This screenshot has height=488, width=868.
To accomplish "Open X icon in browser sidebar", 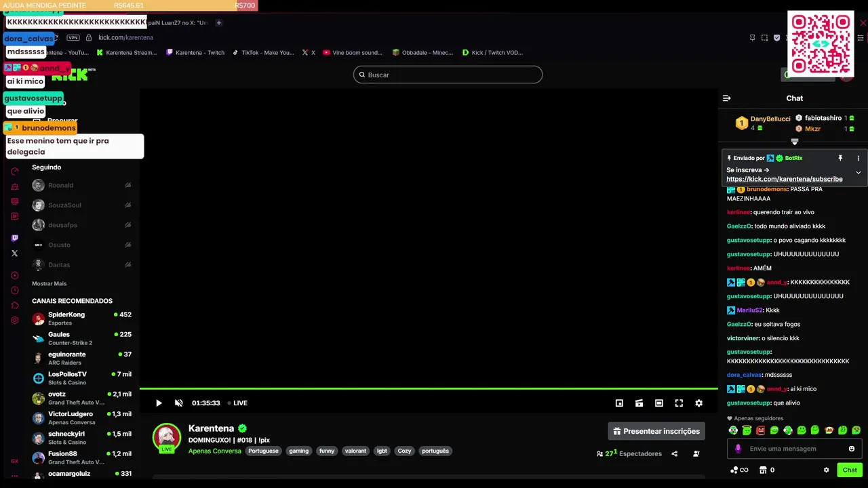I will 15,253.
